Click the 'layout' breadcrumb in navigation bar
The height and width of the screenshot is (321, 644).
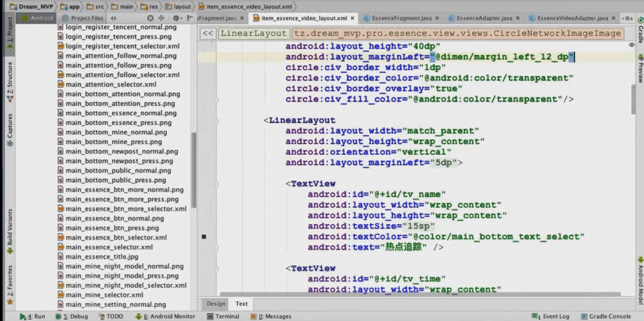coord(178,7)
